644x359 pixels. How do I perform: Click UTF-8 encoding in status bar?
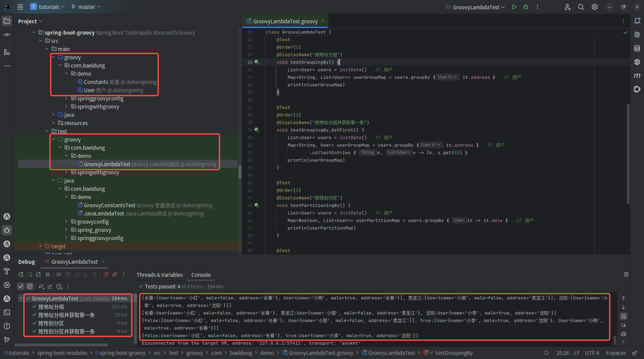pyautogui.click(x=592, y=353)
